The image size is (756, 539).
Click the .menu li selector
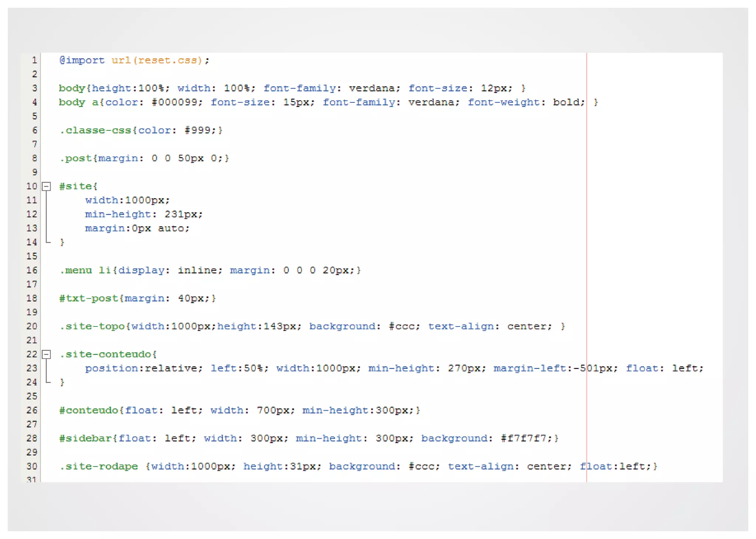(85, 270)
